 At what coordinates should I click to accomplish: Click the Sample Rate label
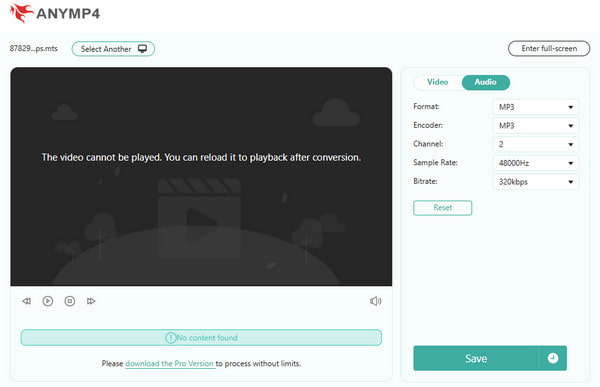point(435,163)
